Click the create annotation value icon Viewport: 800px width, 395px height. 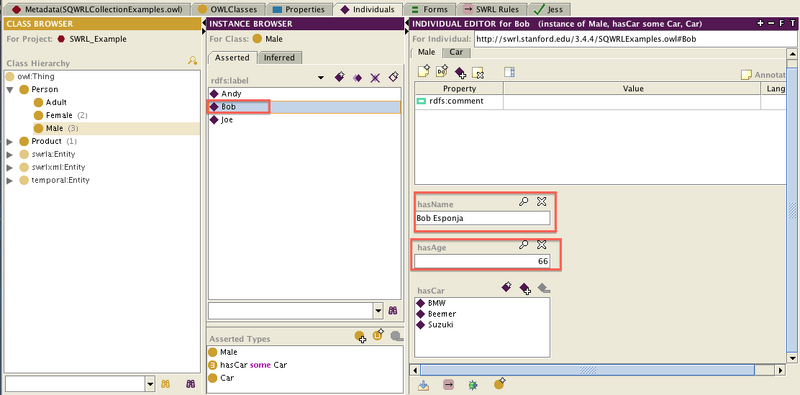click(423, 71)
